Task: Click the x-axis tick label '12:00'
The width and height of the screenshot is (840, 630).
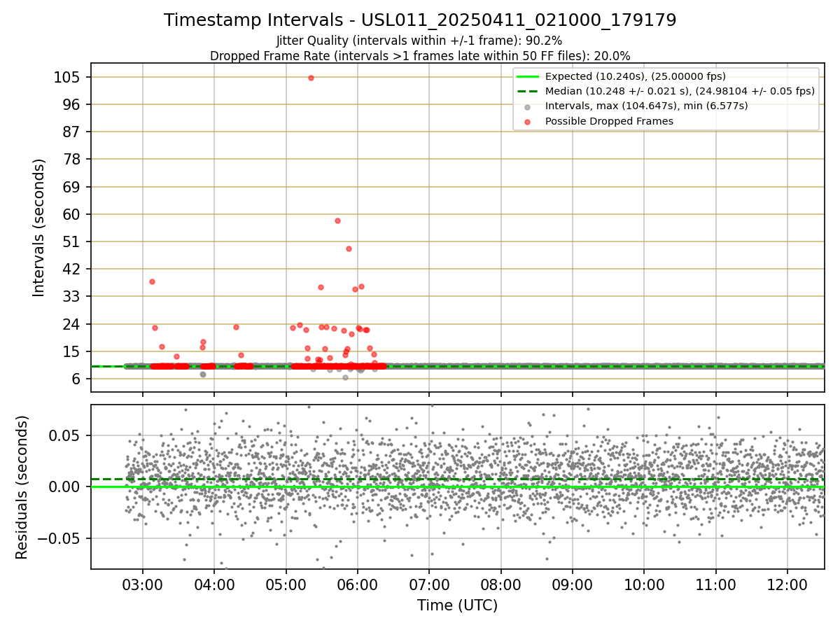Action: [x=787, y=584]
